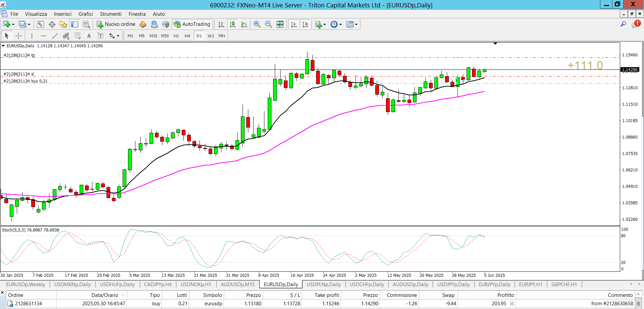Image resolution: width=644 pixels, height=309 pixels.
Task: Switch timeframe to H1
Action: tap(176, 36)
